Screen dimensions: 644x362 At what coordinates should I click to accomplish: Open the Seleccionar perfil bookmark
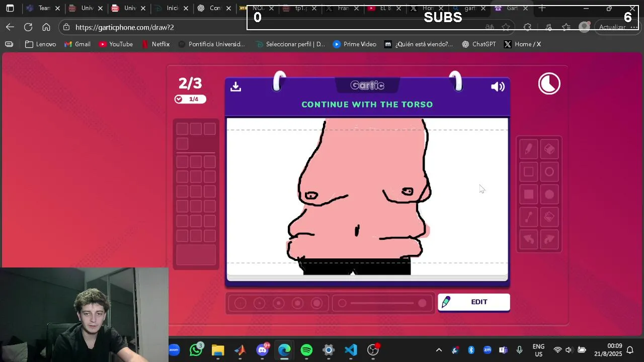tap(290, 44)
